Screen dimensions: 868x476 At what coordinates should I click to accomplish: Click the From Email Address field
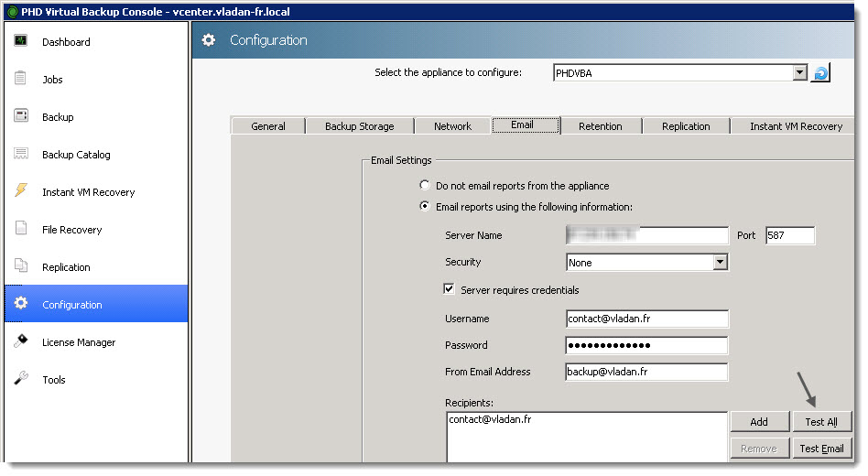[646, 372]
